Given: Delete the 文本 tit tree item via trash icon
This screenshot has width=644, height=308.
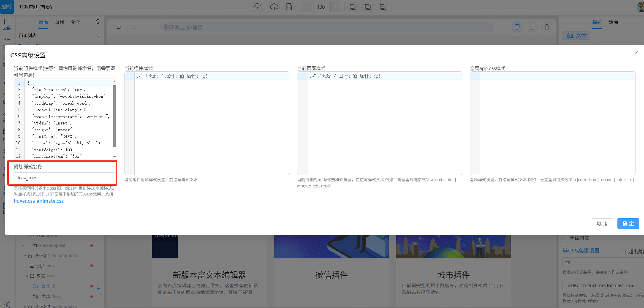Looking at the screenshot, I should (98, 287).
